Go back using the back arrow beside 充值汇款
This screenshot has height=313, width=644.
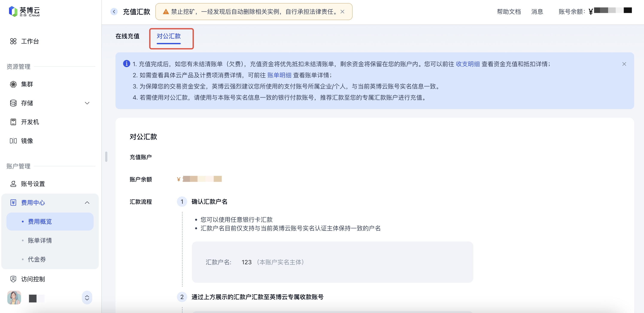coord(114,12)
